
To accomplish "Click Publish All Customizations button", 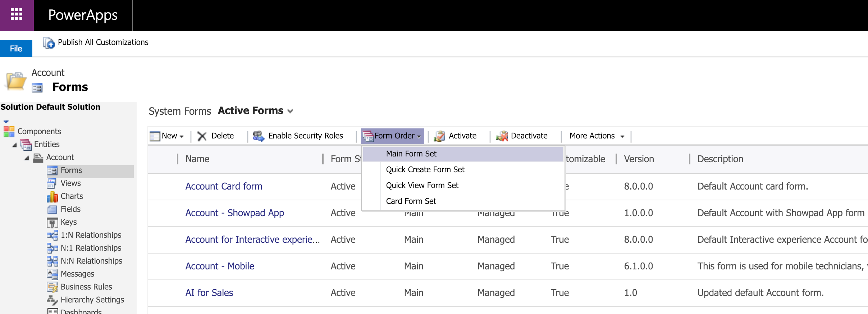I will [x=96, y=42].
